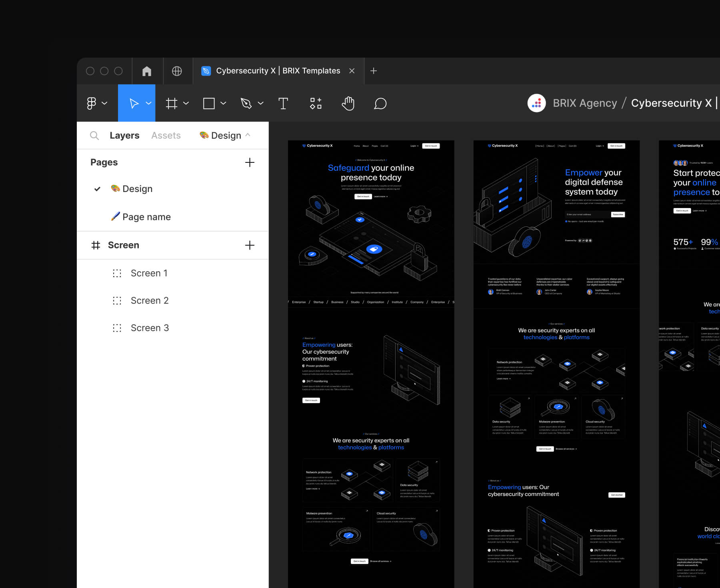The width and height of the screenshot is (720, 588).
Task: Toggle the checkmark on the Design page
Action: point(97,189)
